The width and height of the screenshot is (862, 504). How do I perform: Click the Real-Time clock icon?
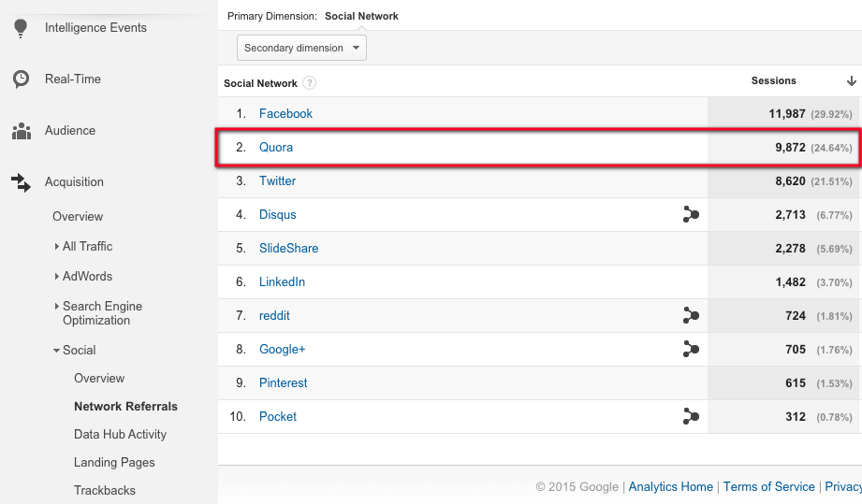tap(21, 79)
